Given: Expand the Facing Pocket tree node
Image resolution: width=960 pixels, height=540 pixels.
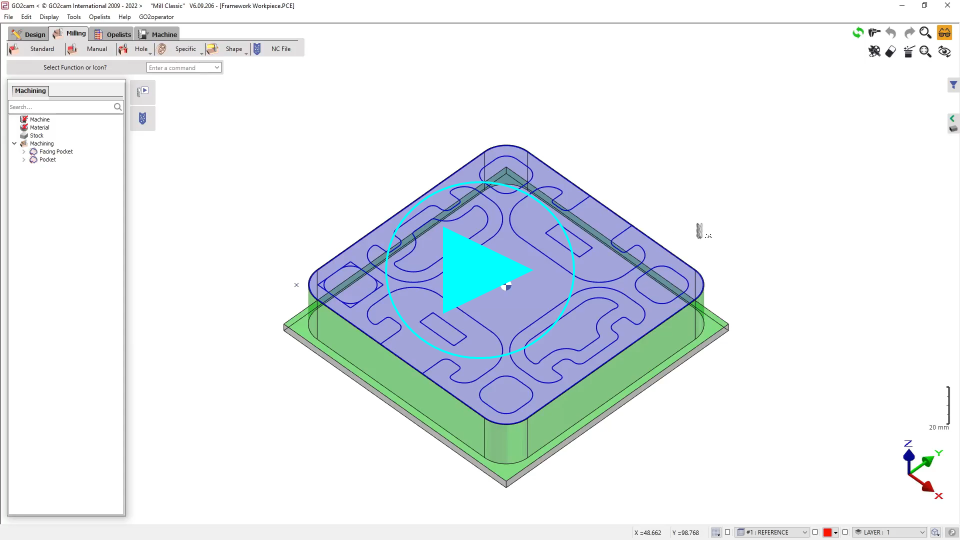Looking at the screenshot, I should 23,152.
